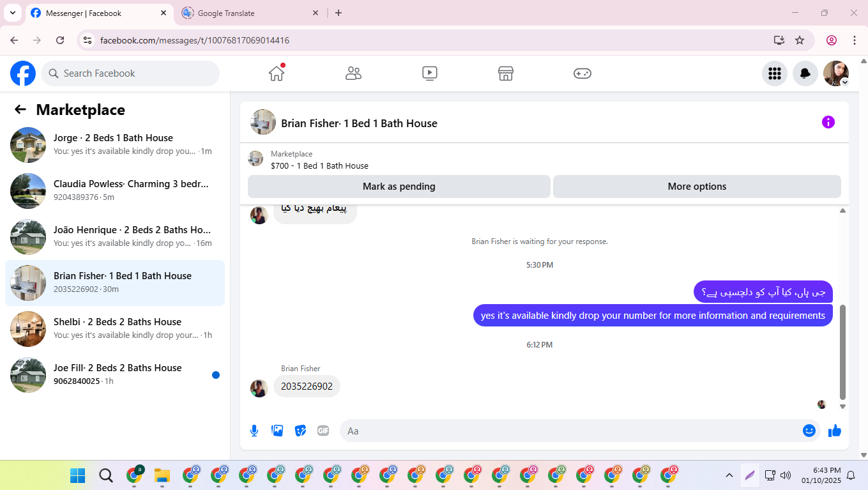Select the Brian Fisher conversation in the list
This screenshot has height=490, width=868.
click(x=115, y=283)
